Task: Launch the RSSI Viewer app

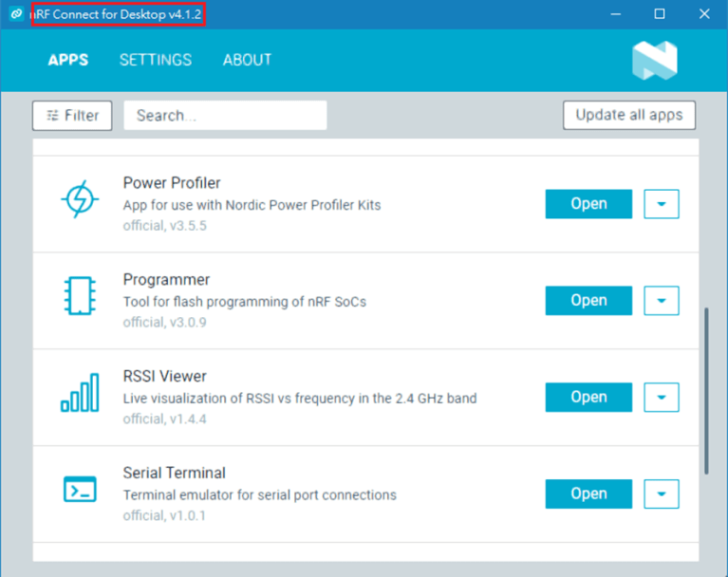Action: tap(588, 398)
